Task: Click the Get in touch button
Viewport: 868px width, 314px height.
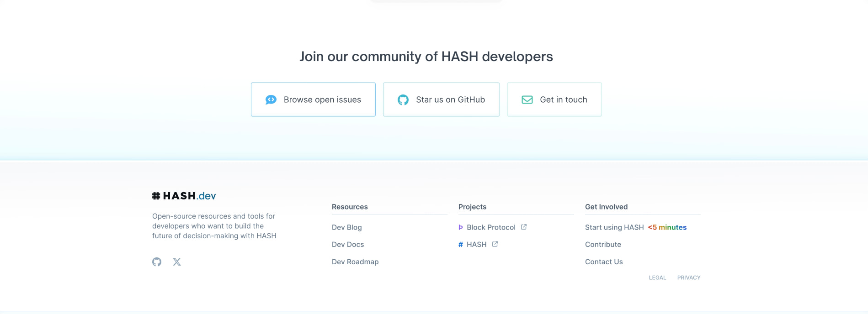Action: [x=554, y=99]
